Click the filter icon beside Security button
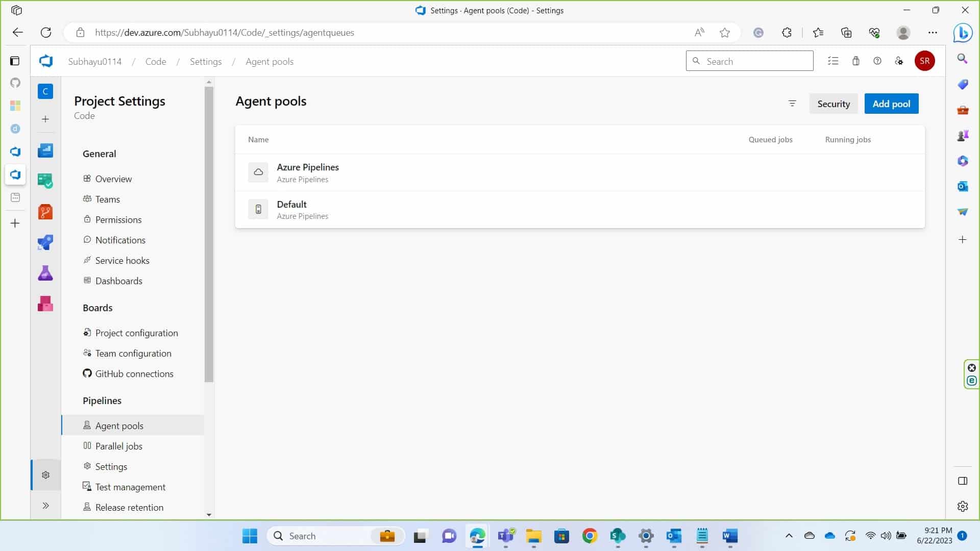The image size is (980, 551). (792, 104)
